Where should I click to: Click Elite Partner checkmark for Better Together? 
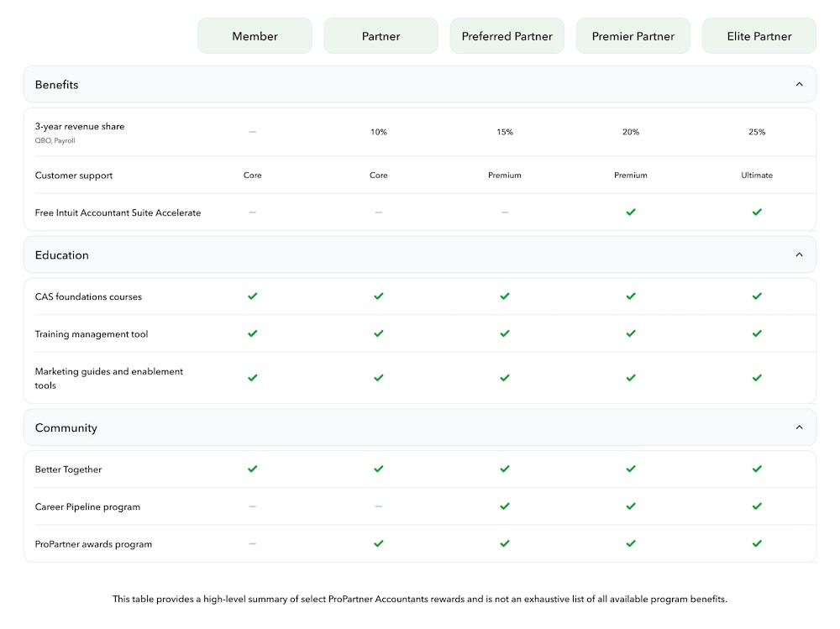757,469
